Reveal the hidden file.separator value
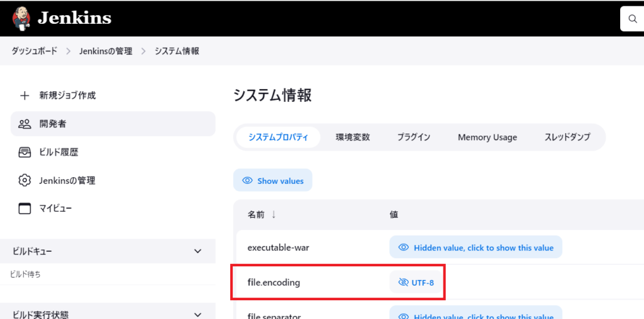The image size is (644, 319). coord(475,315)
